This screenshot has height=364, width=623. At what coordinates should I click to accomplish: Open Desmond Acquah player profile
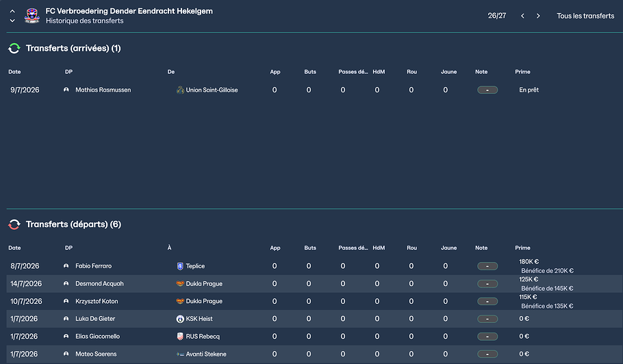[x=99, y=284]
